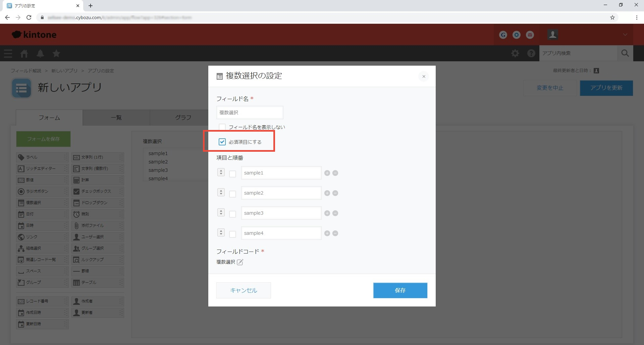Click the 変更を中止 button

(x=550, y=88)
